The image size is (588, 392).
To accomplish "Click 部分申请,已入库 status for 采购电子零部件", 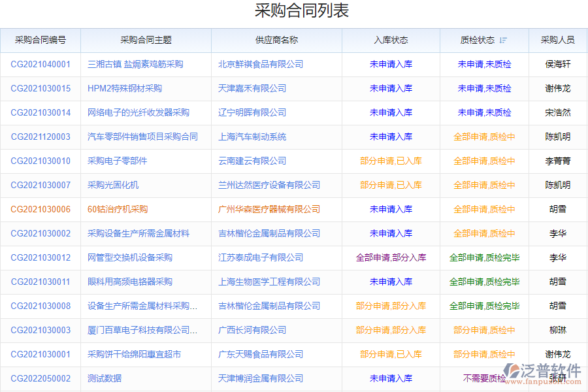I will 392,161.
